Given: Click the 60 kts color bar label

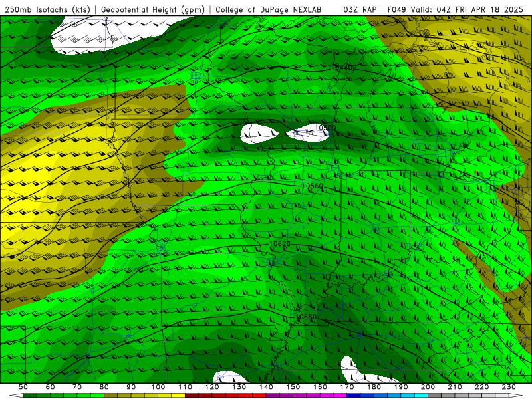Looking at the screenshot, I should tap(50, 387).
